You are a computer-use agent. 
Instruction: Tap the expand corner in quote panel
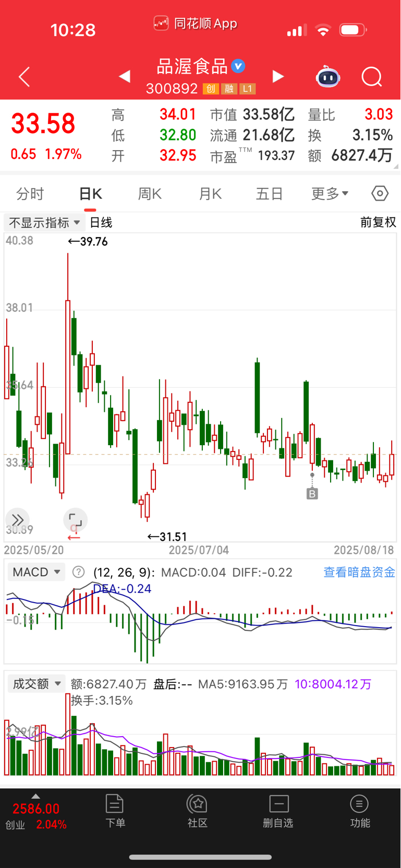(x=396, y=166)
